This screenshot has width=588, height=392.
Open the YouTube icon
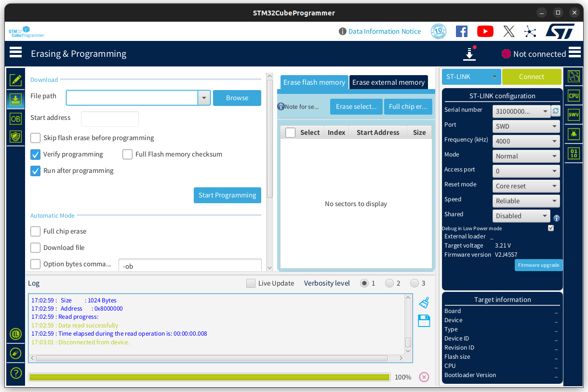tap(485, 31)
